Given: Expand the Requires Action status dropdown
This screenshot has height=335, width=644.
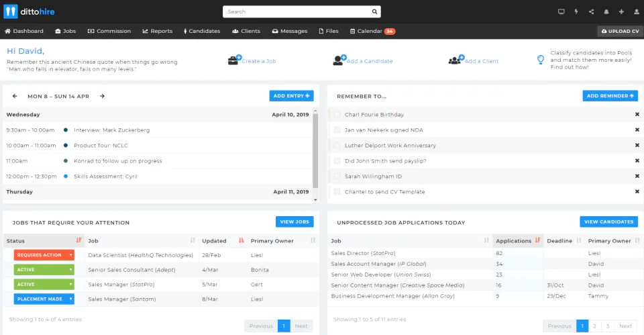Looking at the screenshot, I should [44, 255].
